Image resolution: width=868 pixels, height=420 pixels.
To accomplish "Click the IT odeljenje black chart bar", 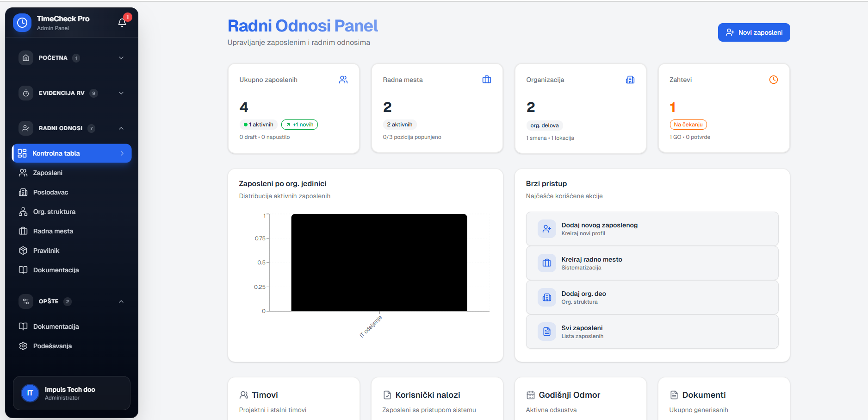I will tap(379, 263).
